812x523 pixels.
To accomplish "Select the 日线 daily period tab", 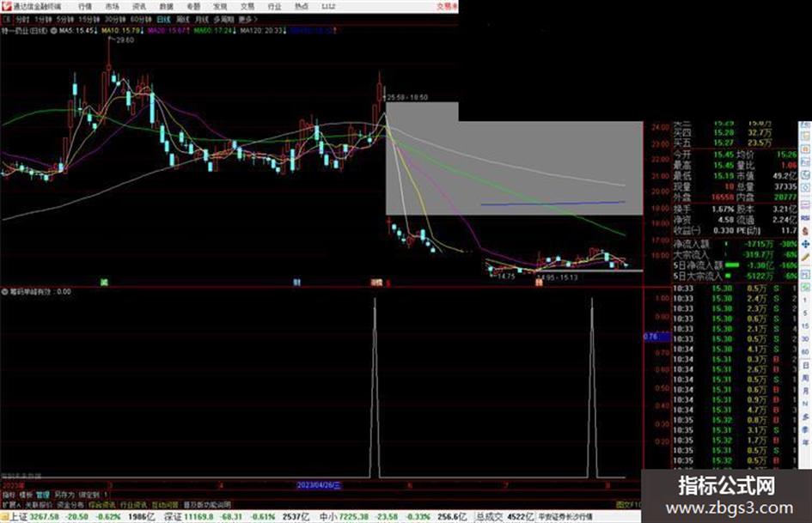I will click(163, 19).
